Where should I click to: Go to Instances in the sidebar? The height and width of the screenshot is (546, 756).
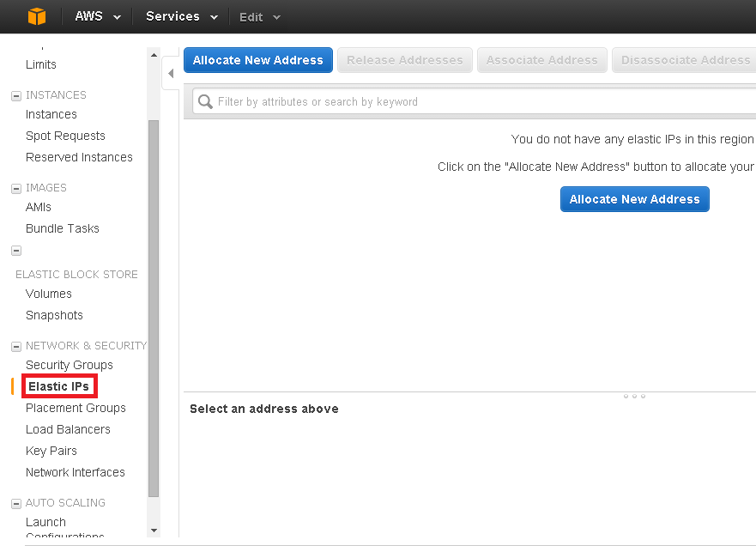[51, 114]
